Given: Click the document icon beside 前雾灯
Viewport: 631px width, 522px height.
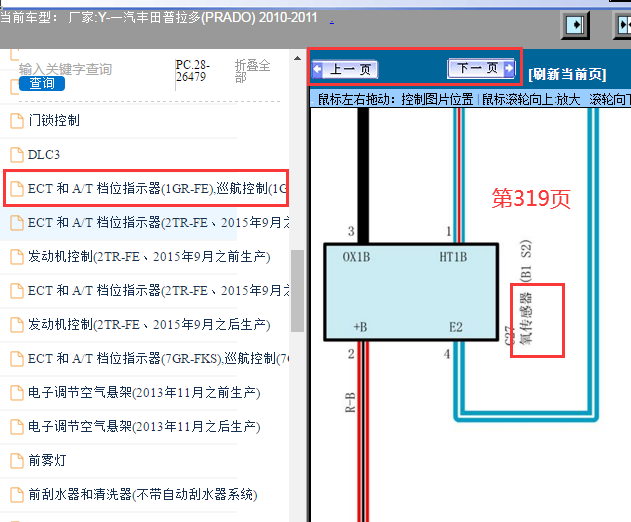Looking at the screenshot, I should (x=17, y=461).
